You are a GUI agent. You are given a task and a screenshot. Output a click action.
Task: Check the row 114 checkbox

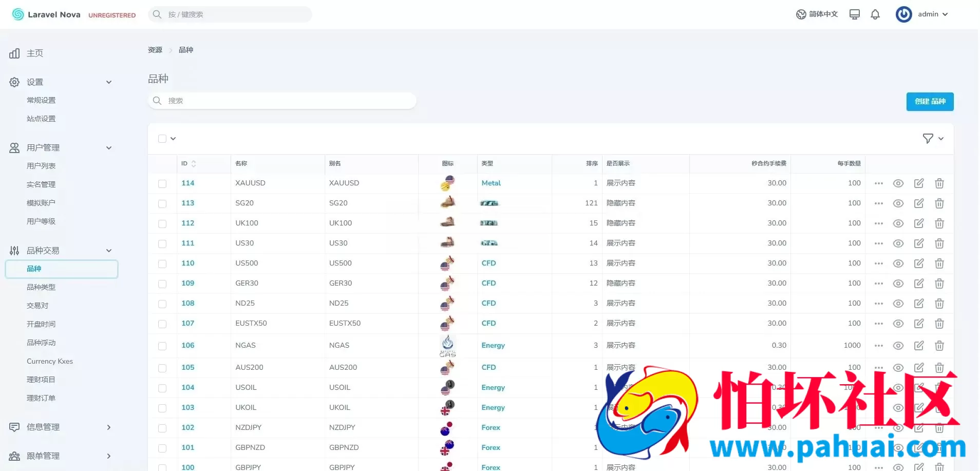pyautogui.click(x=162, y=184)
